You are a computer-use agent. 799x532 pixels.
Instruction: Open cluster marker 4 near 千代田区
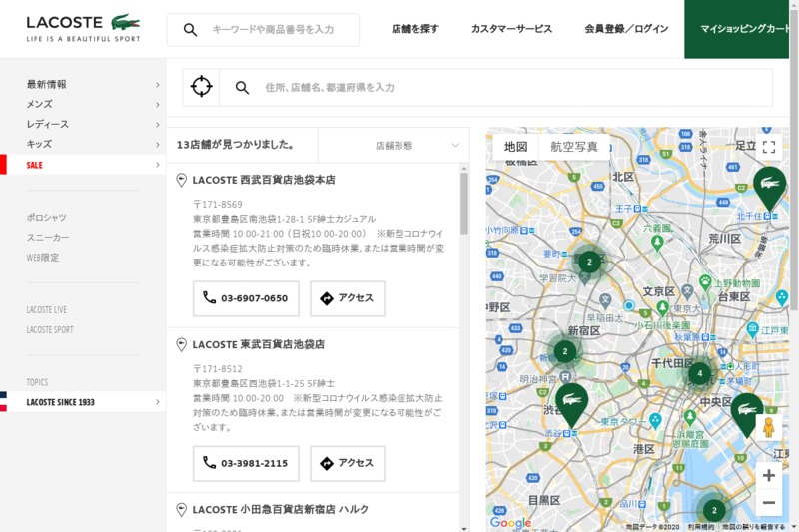[700, 373]
